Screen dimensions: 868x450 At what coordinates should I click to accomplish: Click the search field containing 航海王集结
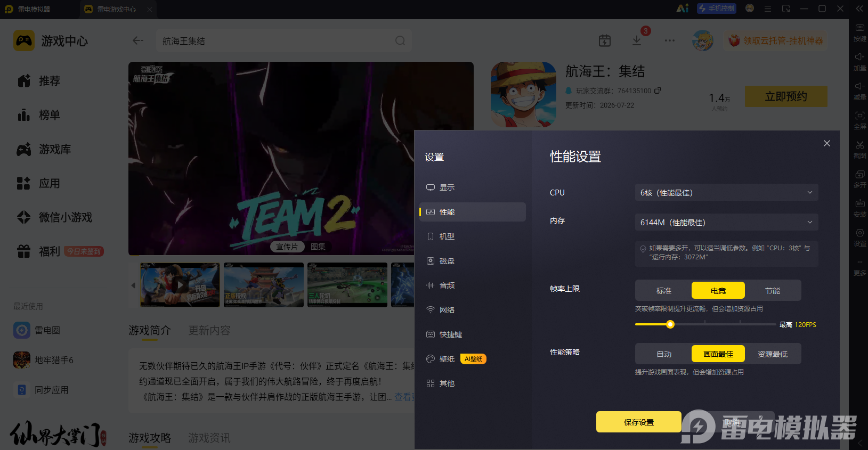(x=282, y=40)
